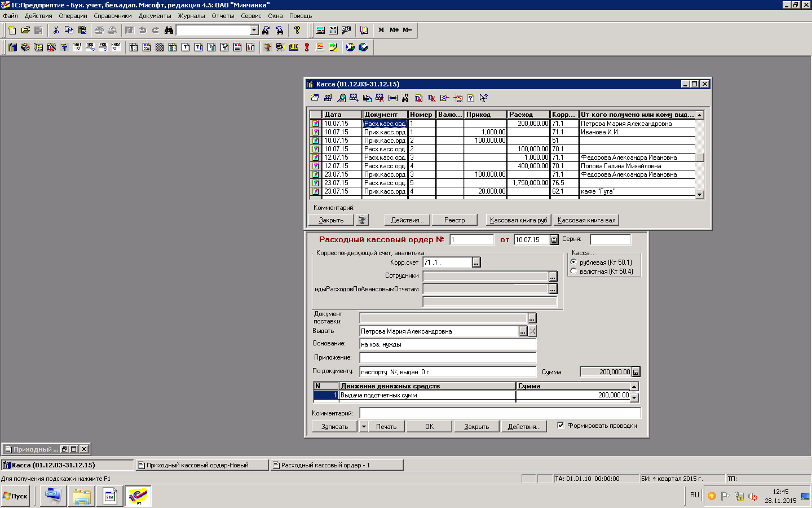Click the ellipsis button for Документ поставки
812x508 pixels.
point(532,318)
